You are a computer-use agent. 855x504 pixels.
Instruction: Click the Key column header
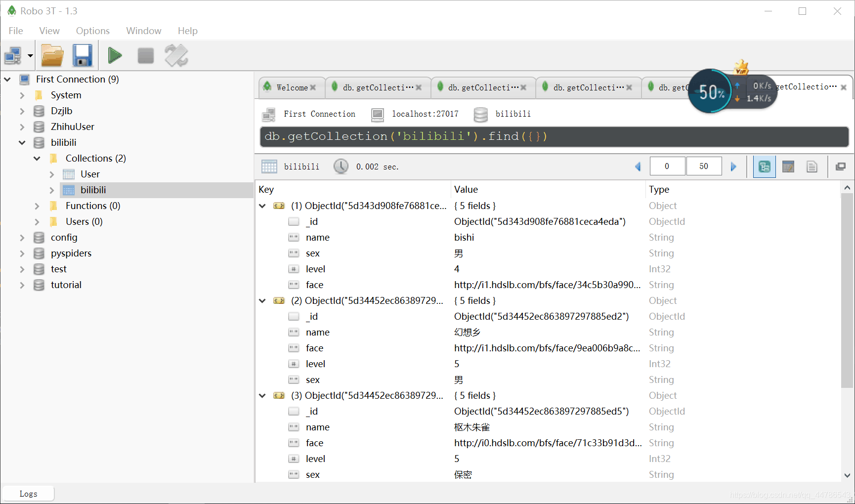click(353, 189)
